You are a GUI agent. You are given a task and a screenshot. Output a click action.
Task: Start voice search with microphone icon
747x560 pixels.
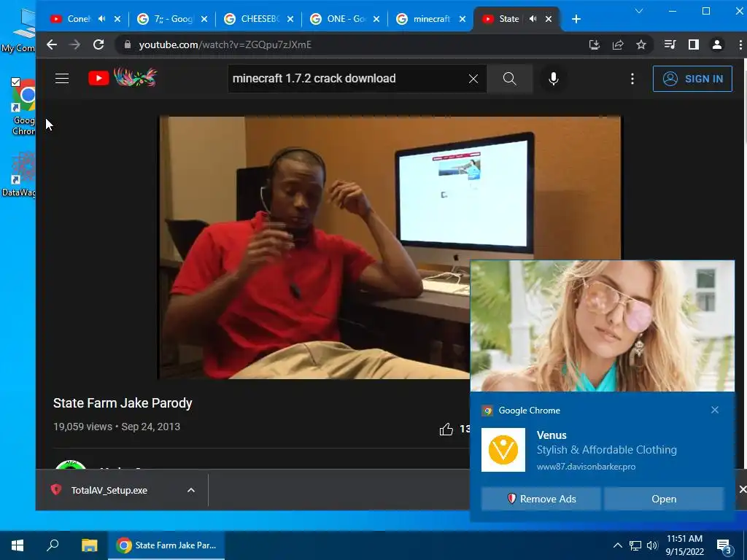553,79
